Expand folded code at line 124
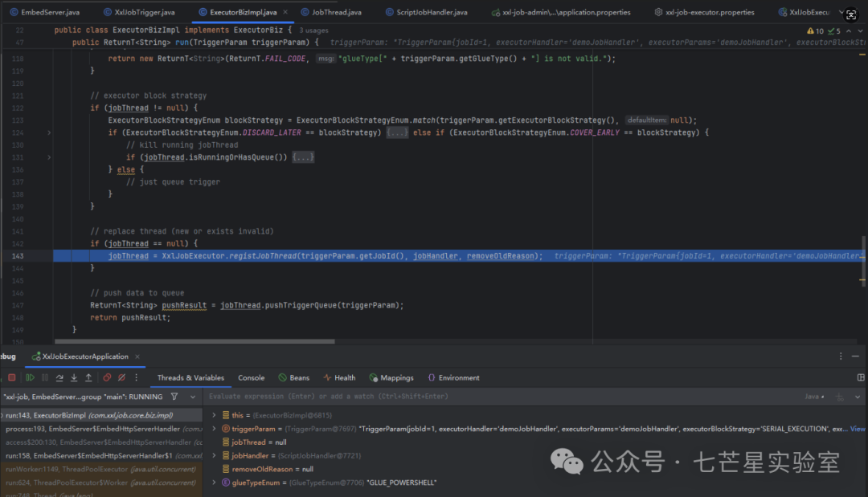The image size is (868, 497). (x=49, y=132)
